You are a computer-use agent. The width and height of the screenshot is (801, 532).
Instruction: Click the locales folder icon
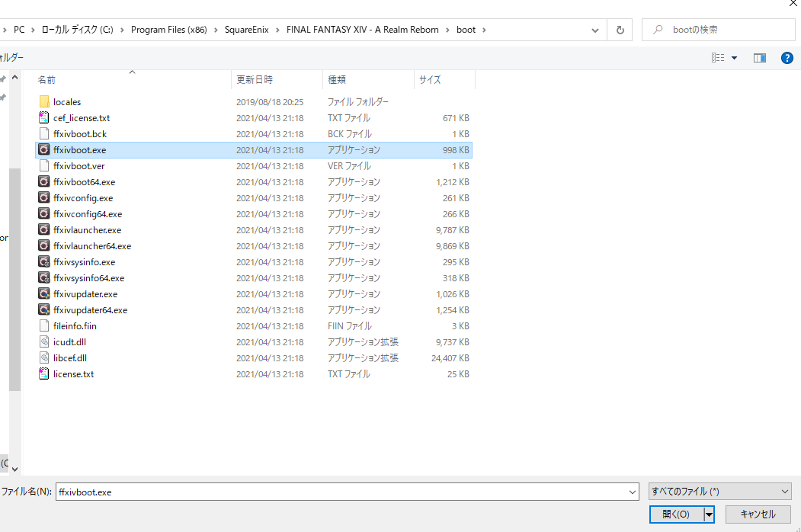click(x=44, y=101)
